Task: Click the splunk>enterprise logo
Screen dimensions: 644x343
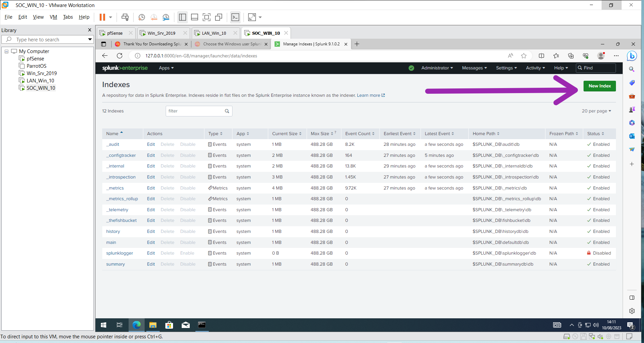Action: tap(125, 68)
